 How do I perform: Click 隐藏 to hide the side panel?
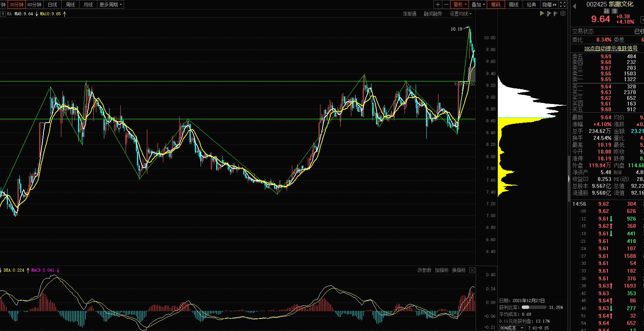[549, 5]
